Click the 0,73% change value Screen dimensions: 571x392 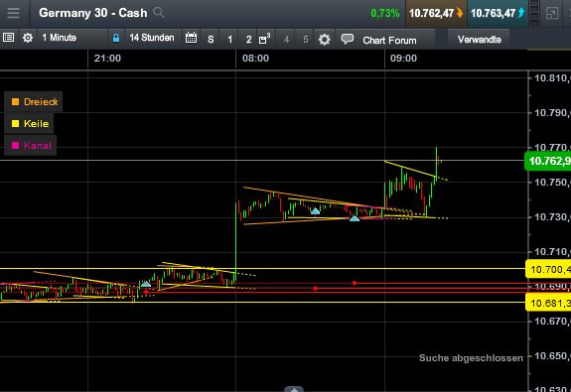pyautogui.click(x=385, y=14)
